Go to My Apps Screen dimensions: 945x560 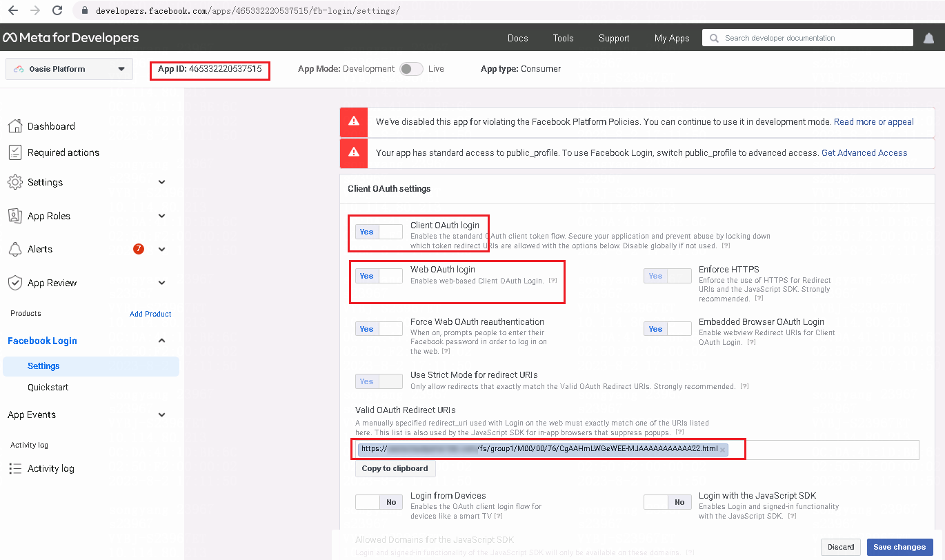[672, 38]
